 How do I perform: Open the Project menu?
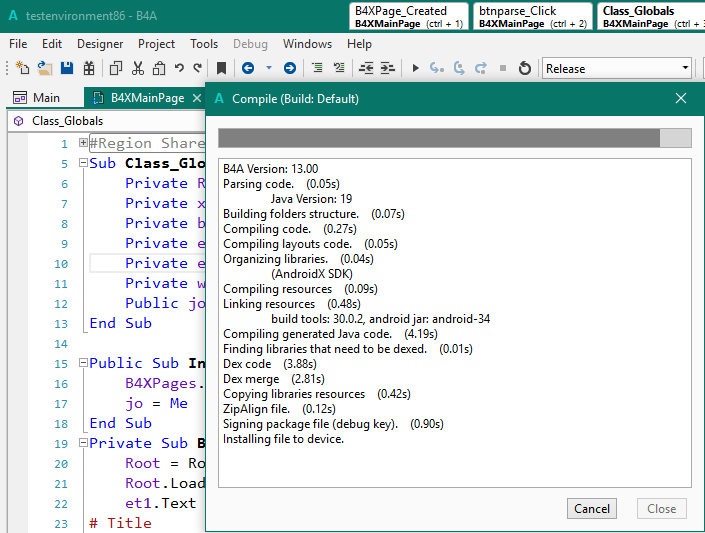click(156, 44)
